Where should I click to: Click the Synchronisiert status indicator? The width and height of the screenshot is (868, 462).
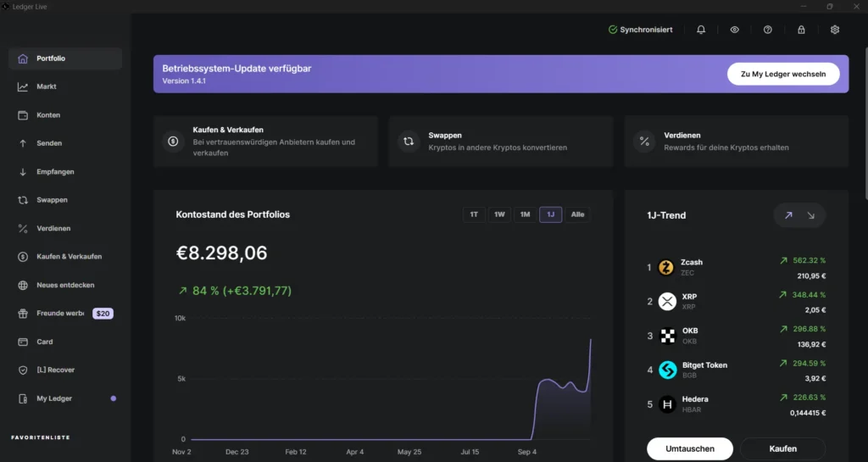coord(641,30)
